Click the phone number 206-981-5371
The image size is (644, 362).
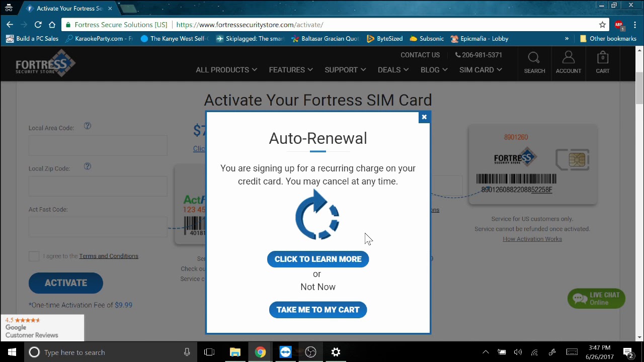click(478, 55)
